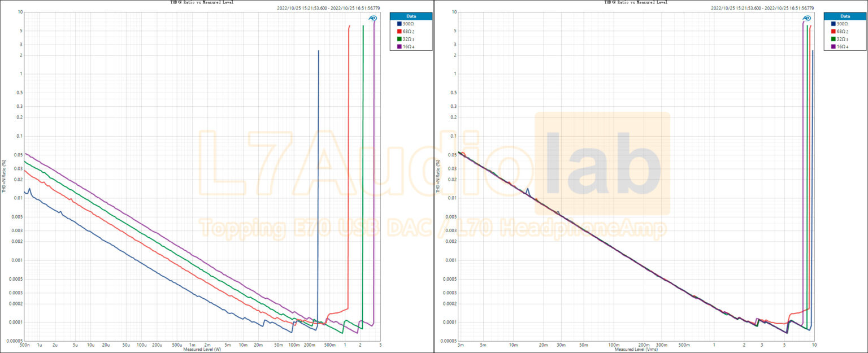Click the 'THD+N Ratio (%)' axis label of Vrms graph
Viewport: 868px width, 353px height.
click(x=438, y=176)
